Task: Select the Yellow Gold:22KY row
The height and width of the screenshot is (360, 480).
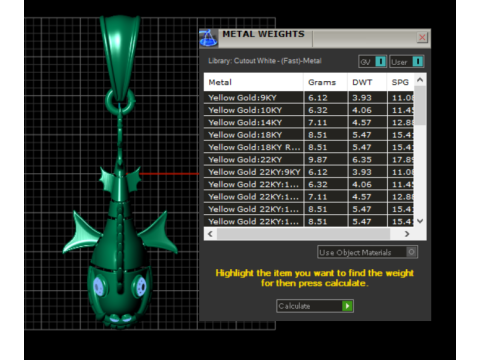Action: coord(309,160)
